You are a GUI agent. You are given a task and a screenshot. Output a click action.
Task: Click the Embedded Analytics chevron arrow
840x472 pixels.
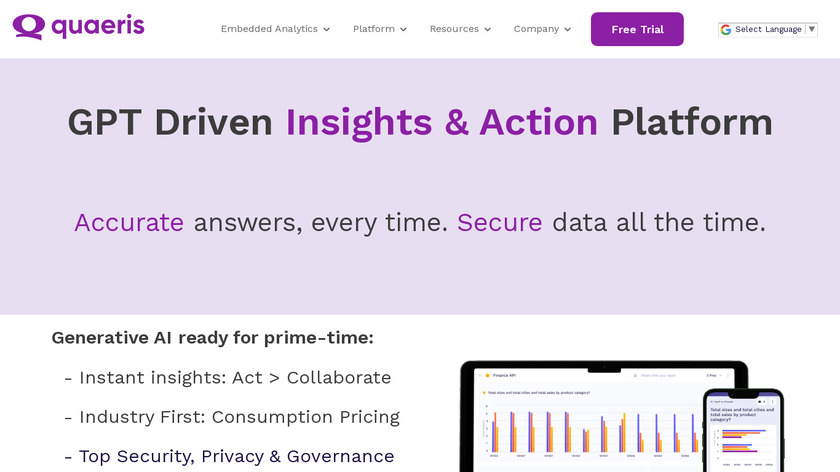tap(327, 30)
